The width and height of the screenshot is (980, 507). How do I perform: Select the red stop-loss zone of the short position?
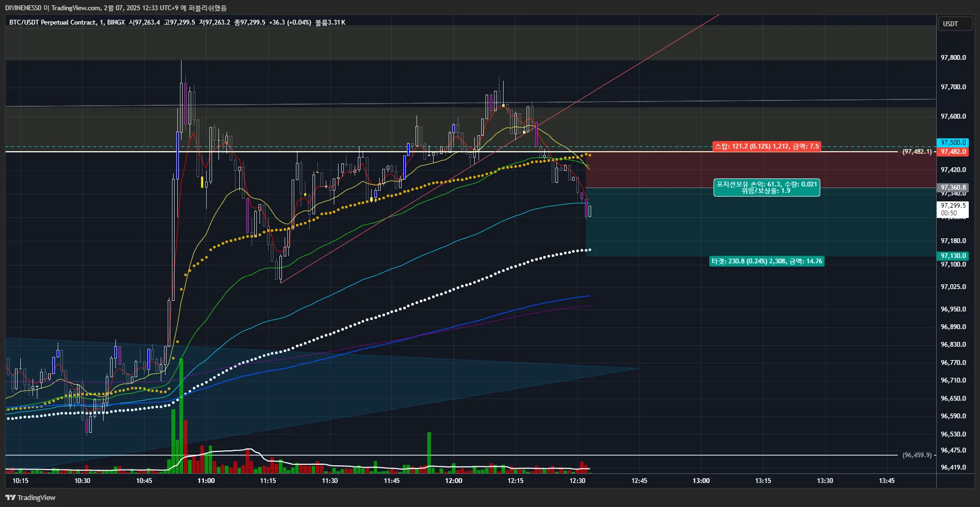pyautogui.click(x=761, y=169)
